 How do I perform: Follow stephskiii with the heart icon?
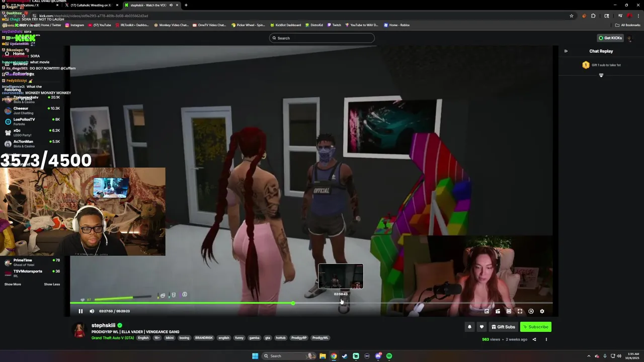[x=481, y=327]
